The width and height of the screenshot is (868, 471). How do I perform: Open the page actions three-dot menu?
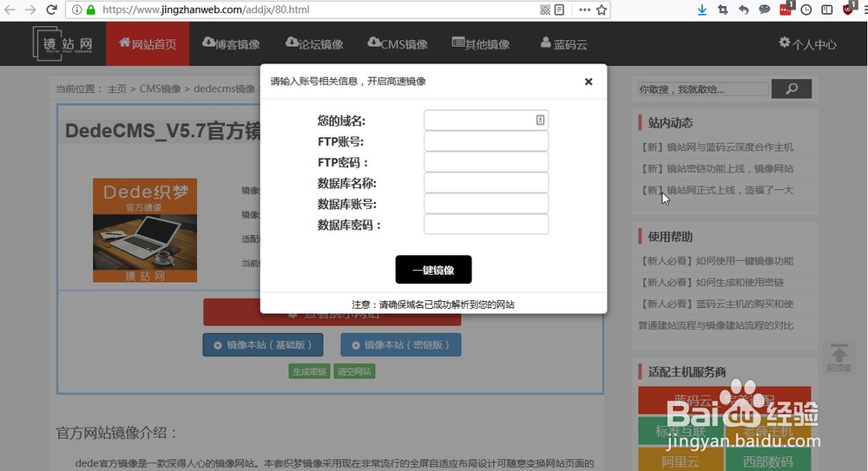click(584, 10)
